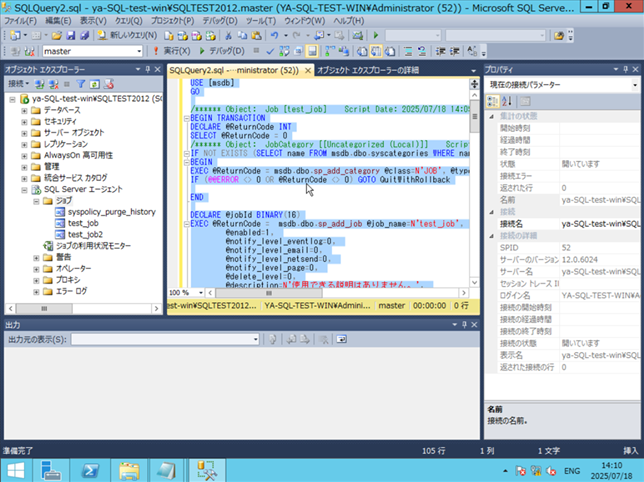Viewport: 644px width, 482px height.
Task: Collapse BEGIN TRANSACTION code outline
Action: tap(186, 118)
